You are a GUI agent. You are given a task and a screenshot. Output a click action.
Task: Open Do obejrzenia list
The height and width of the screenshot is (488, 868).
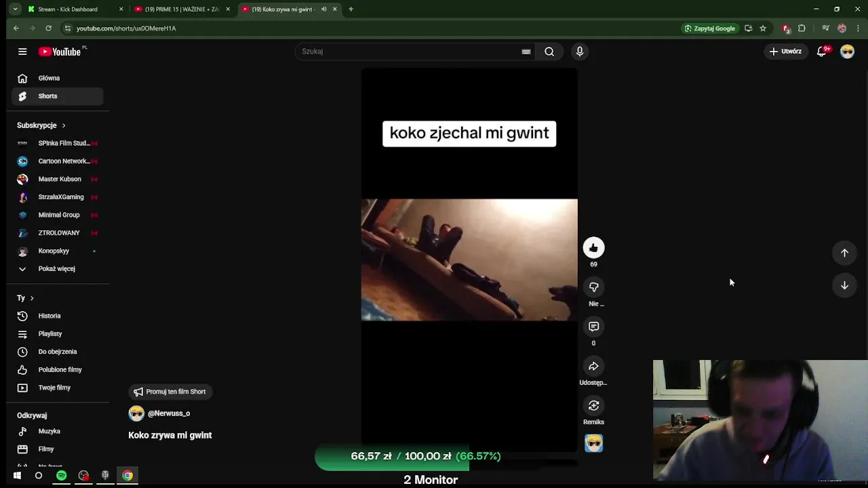click(57, 352)
